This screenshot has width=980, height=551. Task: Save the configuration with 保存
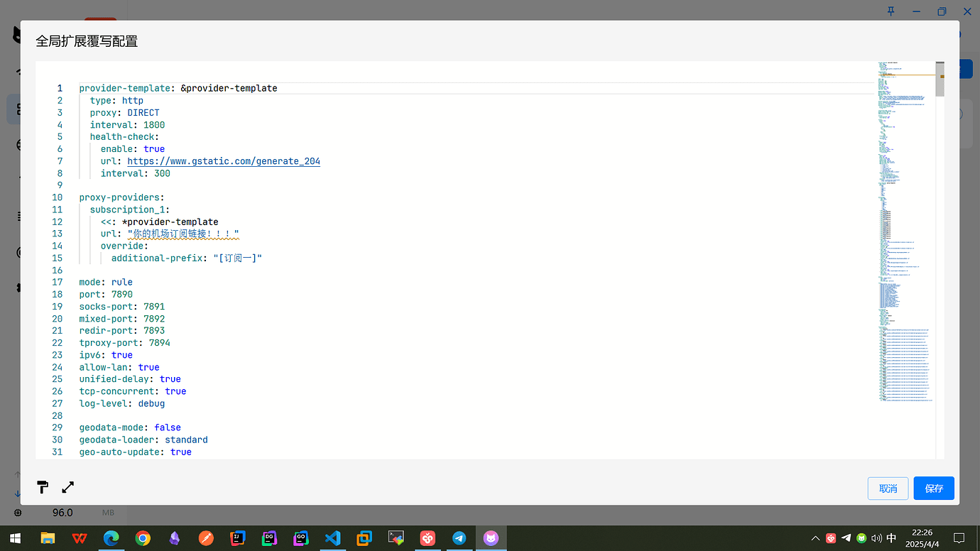click(x=934, y=489)
